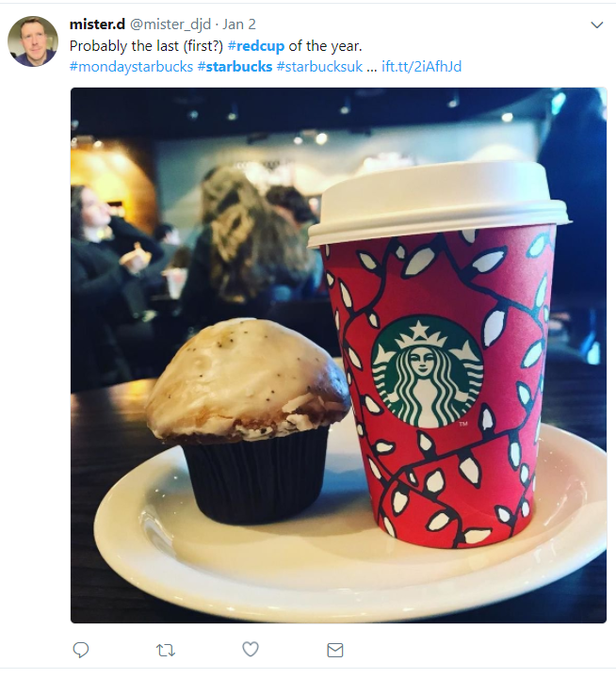
Task: Retweet this post with the arrows icon
Action: click(165, 650)
